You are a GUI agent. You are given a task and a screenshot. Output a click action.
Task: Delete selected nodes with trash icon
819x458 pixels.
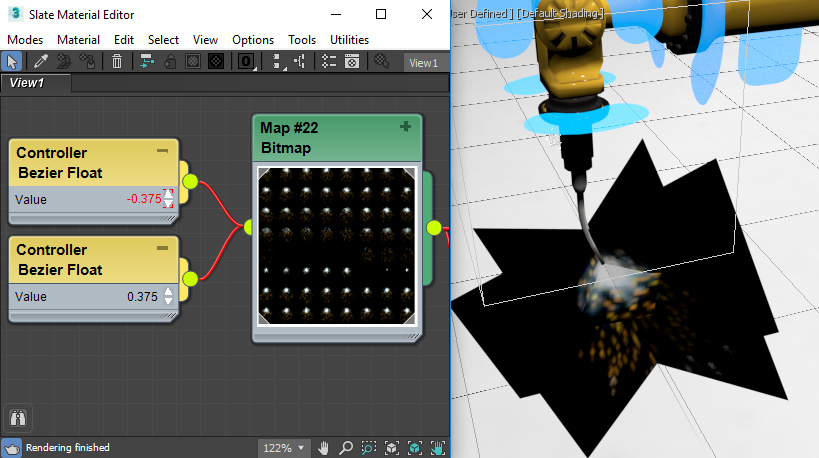point(117,62)
